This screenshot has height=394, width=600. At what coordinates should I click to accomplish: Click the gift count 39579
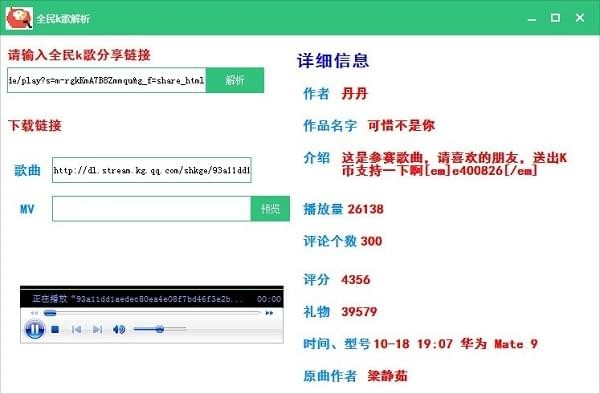[x=359, y=312]
